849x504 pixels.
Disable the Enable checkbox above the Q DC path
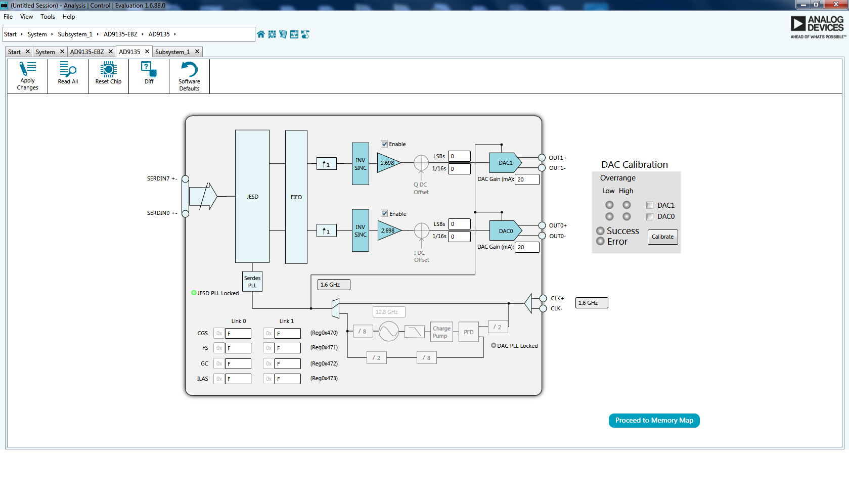tap(384, 144)
